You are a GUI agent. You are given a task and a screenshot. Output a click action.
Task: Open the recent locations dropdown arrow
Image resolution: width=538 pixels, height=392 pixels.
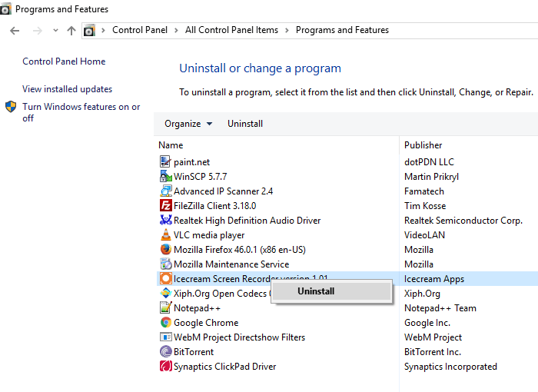(55, 31)
